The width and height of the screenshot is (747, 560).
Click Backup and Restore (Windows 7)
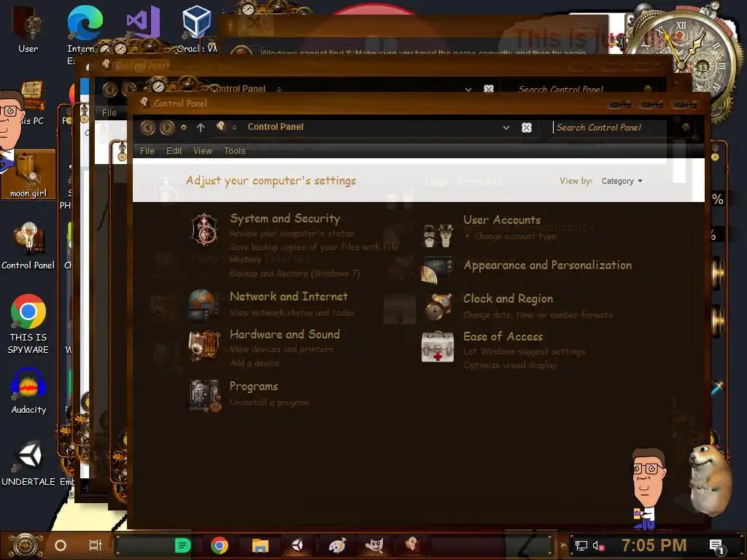[x=295, y=273]
